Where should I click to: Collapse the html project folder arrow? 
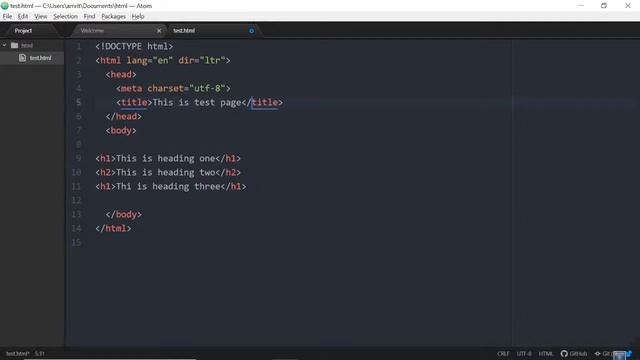click(4, 45)
